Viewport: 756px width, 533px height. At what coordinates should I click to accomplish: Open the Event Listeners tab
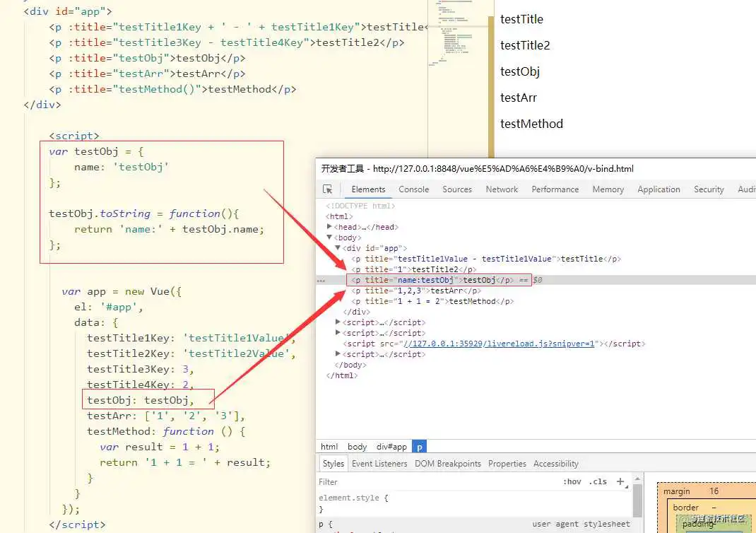pos(379,464)
